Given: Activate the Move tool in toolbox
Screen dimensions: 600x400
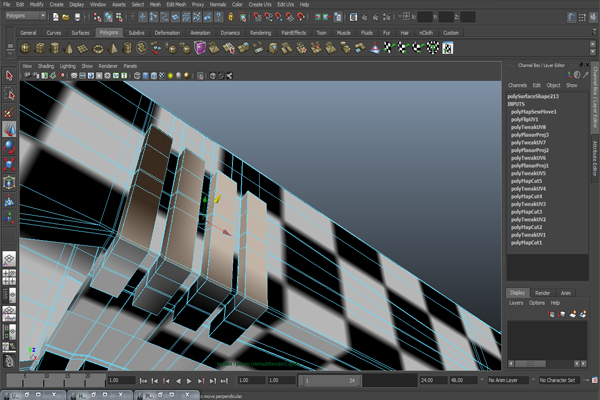Looking at the screenshot, I should pyautogui.click(x=9, y=129).
